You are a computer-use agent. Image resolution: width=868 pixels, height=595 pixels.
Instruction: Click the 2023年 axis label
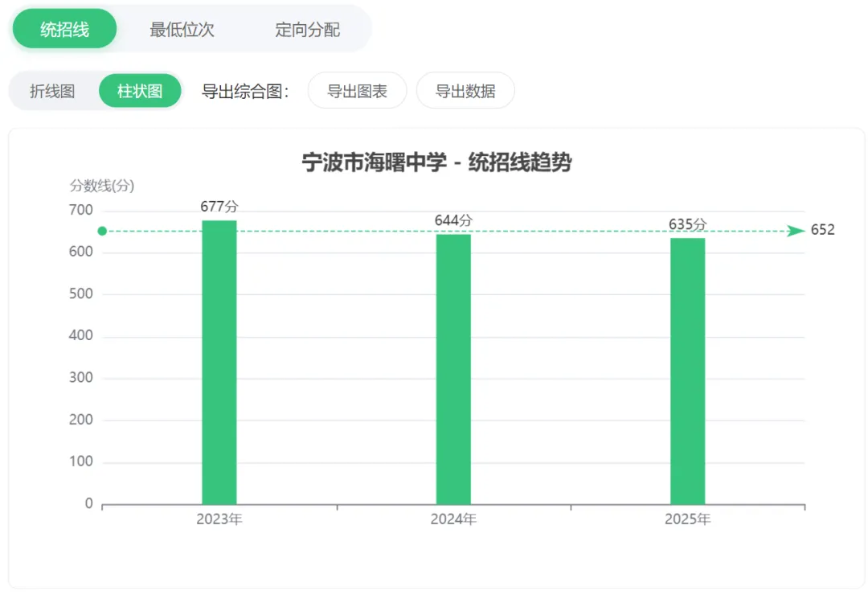(x=219, y=519)
